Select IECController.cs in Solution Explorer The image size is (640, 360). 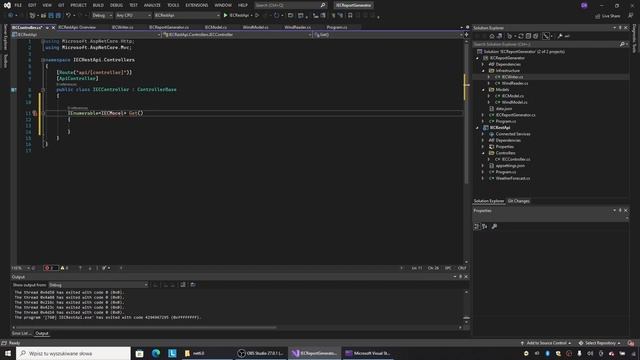point(516,159)
